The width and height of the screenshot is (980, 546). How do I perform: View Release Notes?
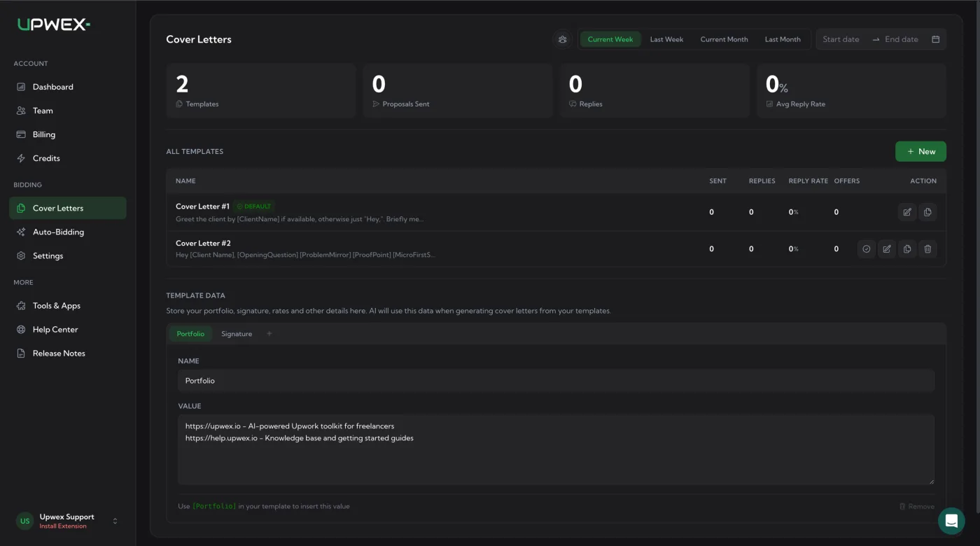click(68, 353)
